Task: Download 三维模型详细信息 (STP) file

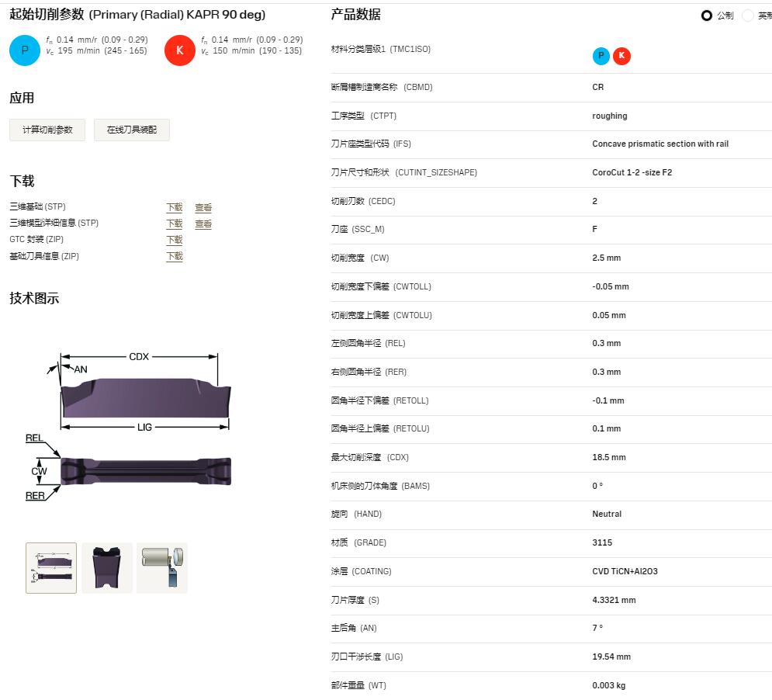Action: coord(175,224)
